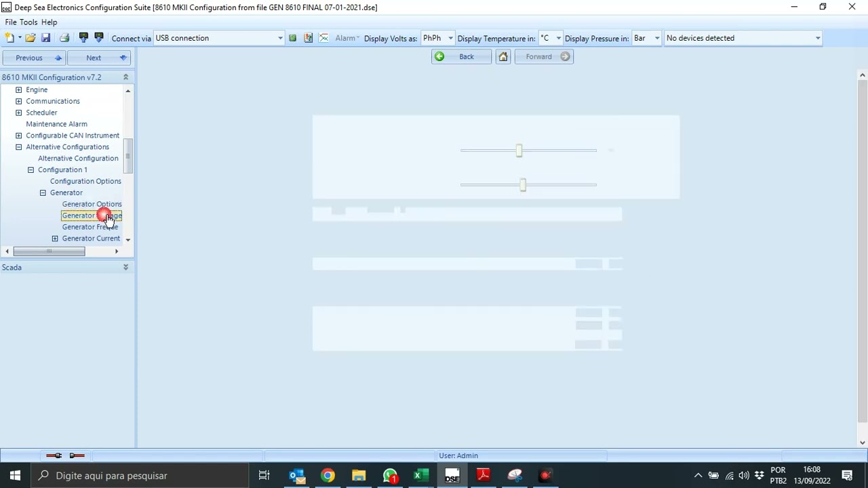868x488 pixels.
Task: Click the tree horizontal scrollbar thumb
Action: click(x=49, y=251)
